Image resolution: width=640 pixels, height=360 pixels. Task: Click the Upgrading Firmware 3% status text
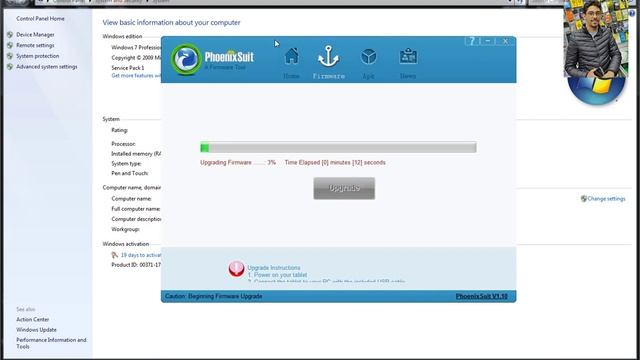tap(238, 162)
